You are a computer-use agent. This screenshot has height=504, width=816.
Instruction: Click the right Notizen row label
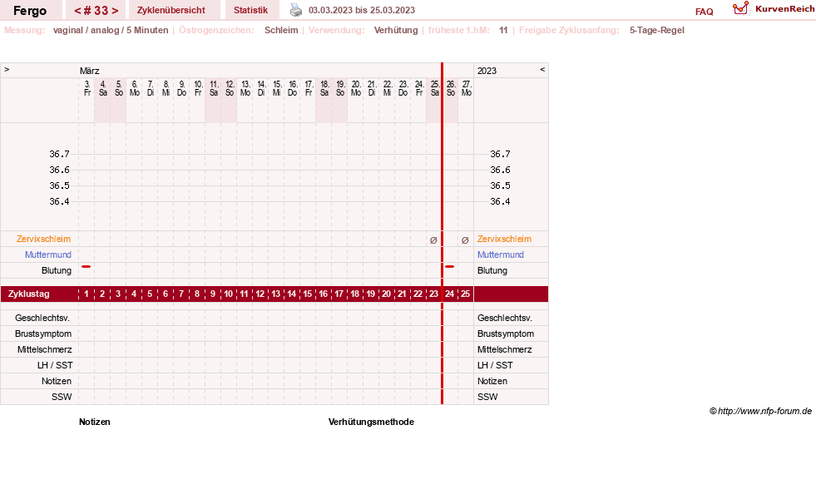point(492,381)
